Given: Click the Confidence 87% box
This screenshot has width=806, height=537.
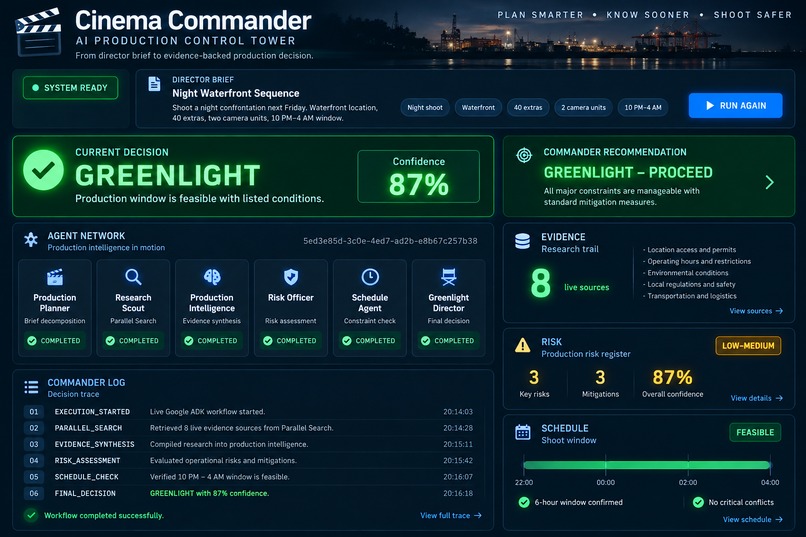Looking at the screenshot, I should 418,176.
